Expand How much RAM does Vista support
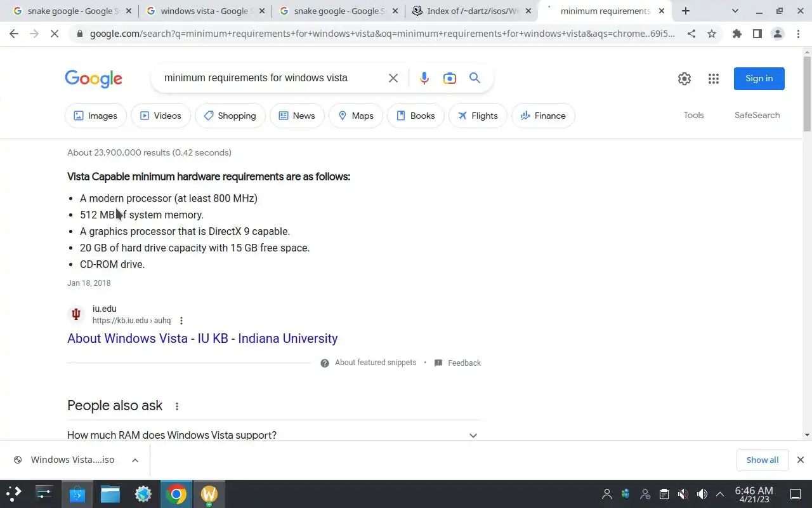812x508 pixels. click(274, 435)
